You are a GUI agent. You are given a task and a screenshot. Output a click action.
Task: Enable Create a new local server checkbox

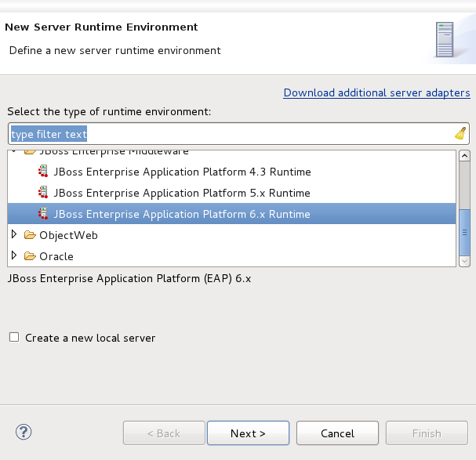14,338
